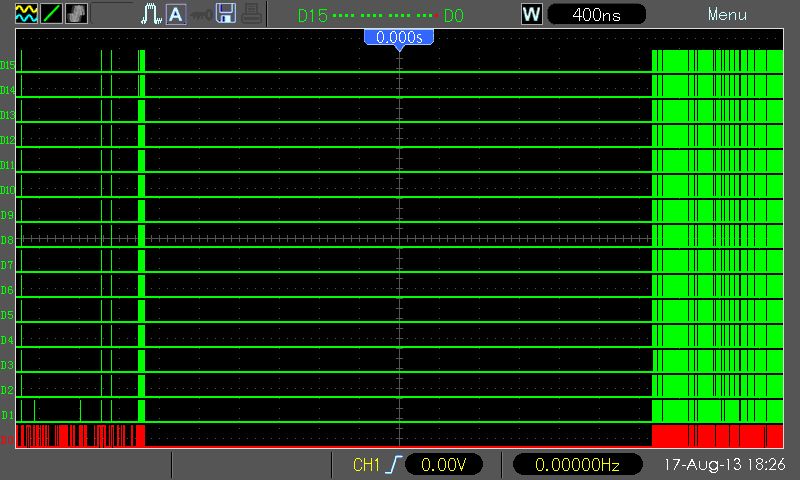Click the date and time display

tap(725, 465)
